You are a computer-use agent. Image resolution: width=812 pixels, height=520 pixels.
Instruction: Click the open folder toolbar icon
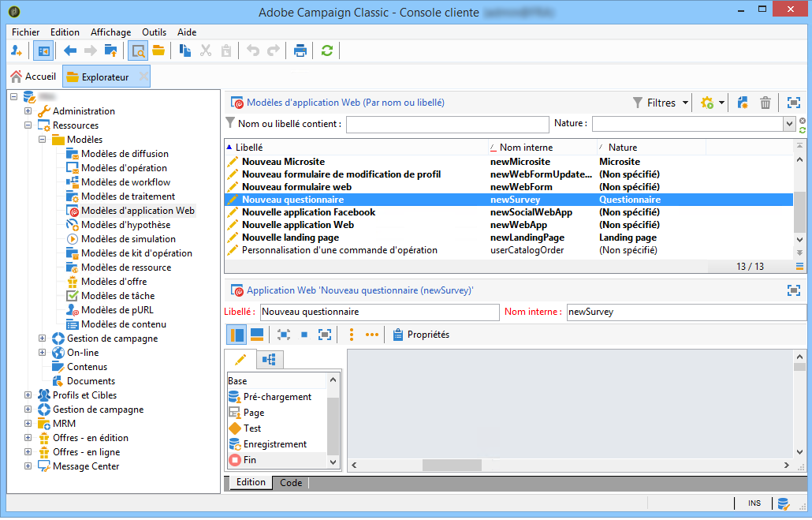[158, 51]
